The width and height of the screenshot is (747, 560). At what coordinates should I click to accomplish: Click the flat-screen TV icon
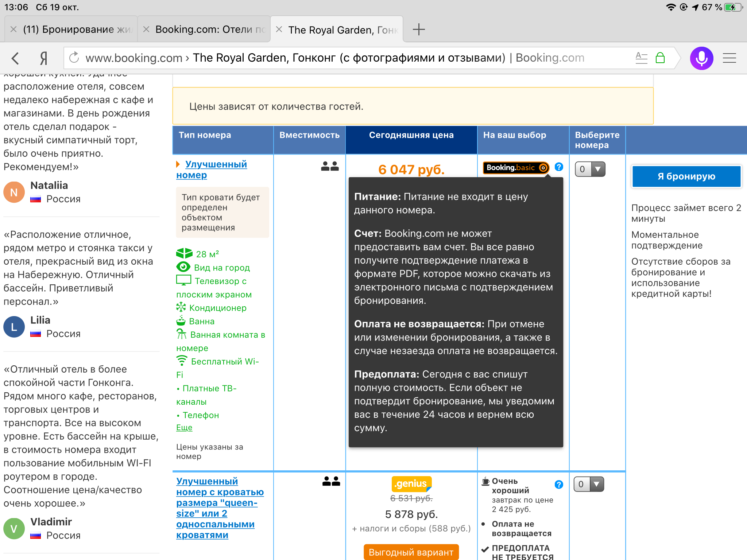(x=183, y=280)
